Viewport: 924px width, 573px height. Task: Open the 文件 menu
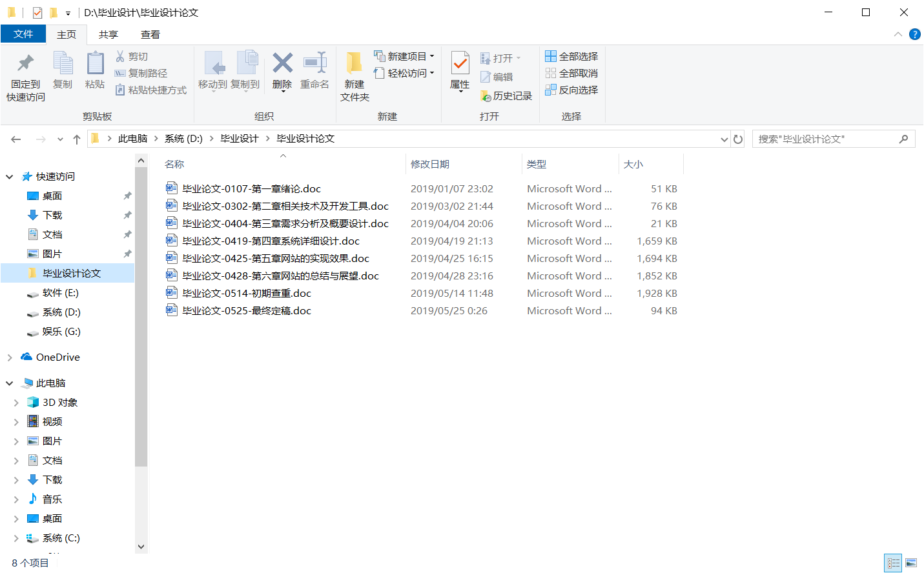point(23,34)
